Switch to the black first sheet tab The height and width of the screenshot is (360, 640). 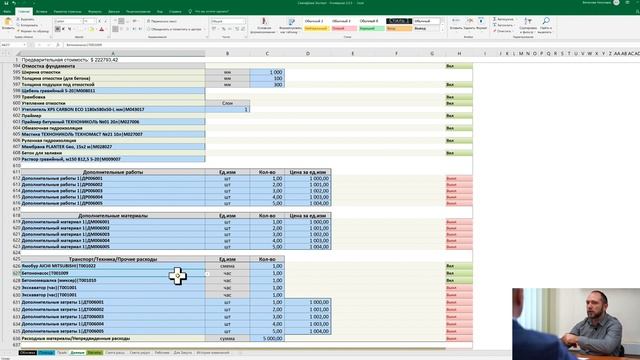[x=27, y=353]
